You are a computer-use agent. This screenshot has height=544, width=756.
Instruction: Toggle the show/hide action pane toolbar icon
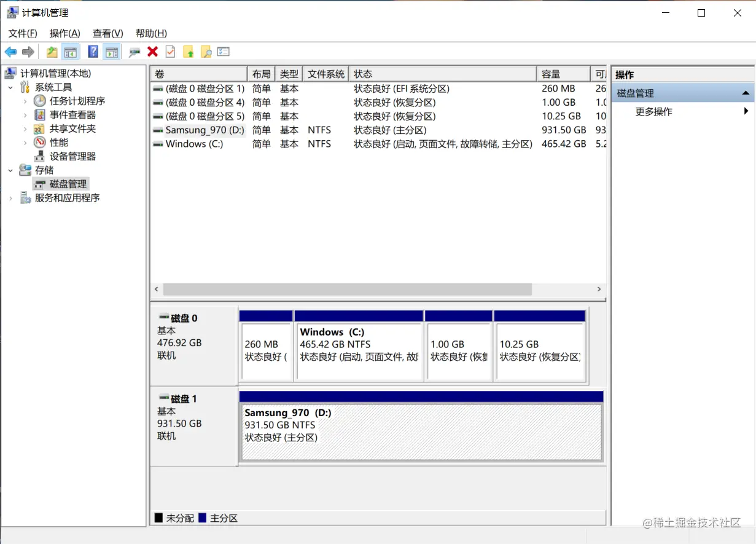click(x=111, y=52)
